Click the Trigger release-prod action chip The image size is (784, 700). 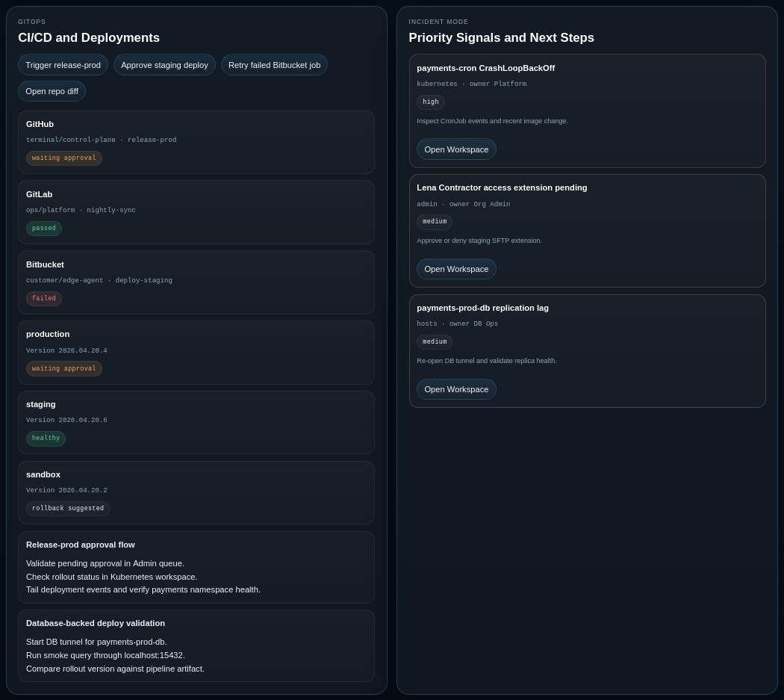63,65
